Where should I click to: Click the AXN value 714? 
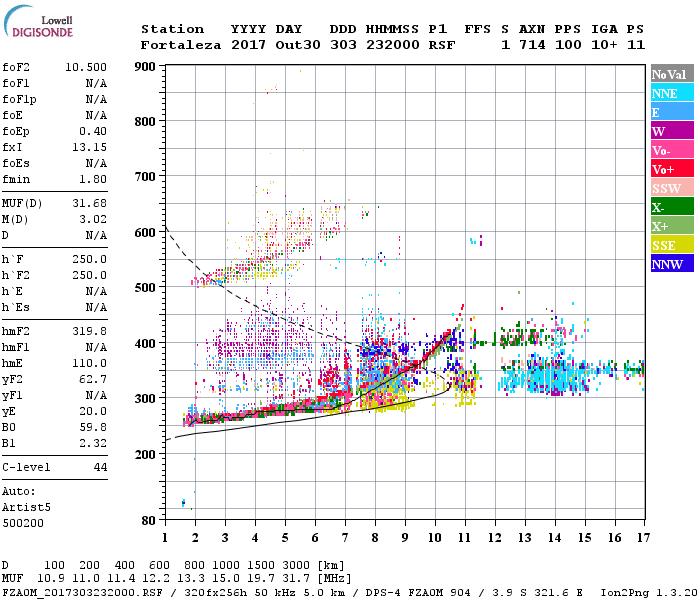532,45
